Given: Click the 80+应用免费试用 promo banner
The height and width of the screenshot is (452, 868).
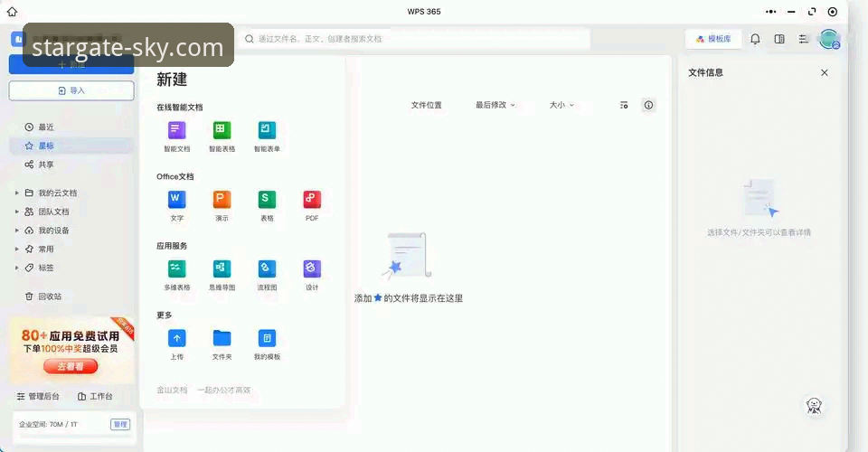Looking at the screenshot, I should coord(71,351).
